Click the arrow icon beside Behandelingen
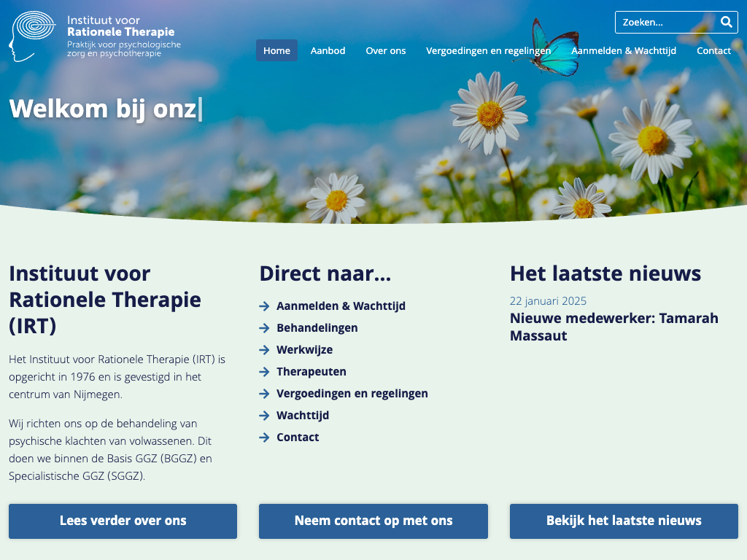Screen dimensions: 747x560 265,328
